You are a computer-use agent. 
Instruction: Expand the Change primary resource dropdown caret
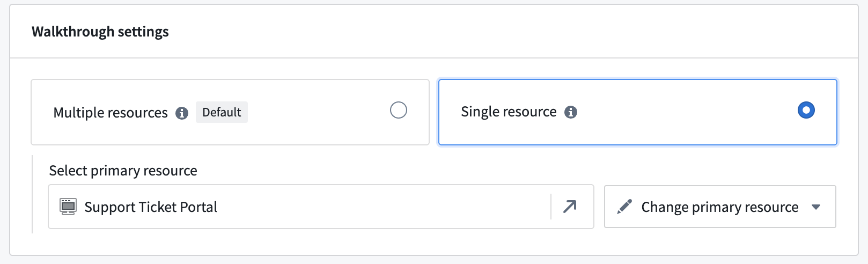tap(816, 207)
